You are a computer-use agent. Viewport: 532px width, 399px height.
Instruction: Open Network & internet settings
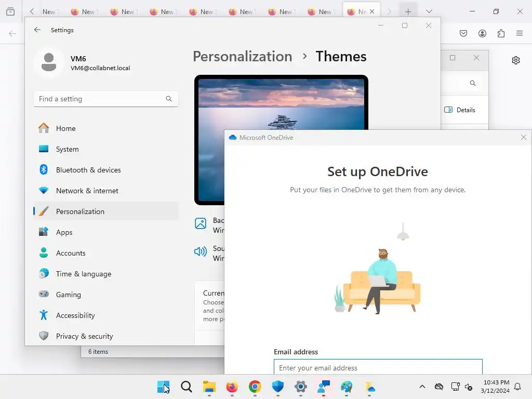click(x=105, y=191)
